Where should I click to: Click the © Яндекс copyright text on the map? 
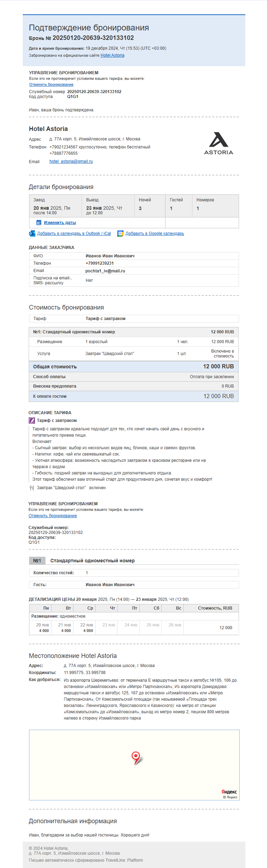coord(230,797)
